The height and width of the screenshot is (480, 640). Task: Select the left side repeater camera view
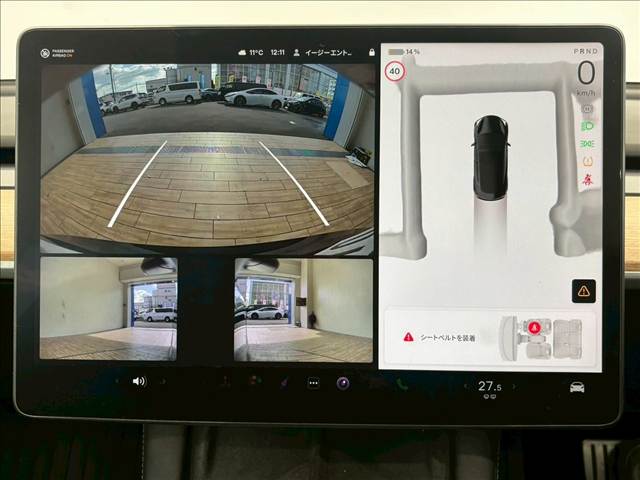(x=109, y=309)
